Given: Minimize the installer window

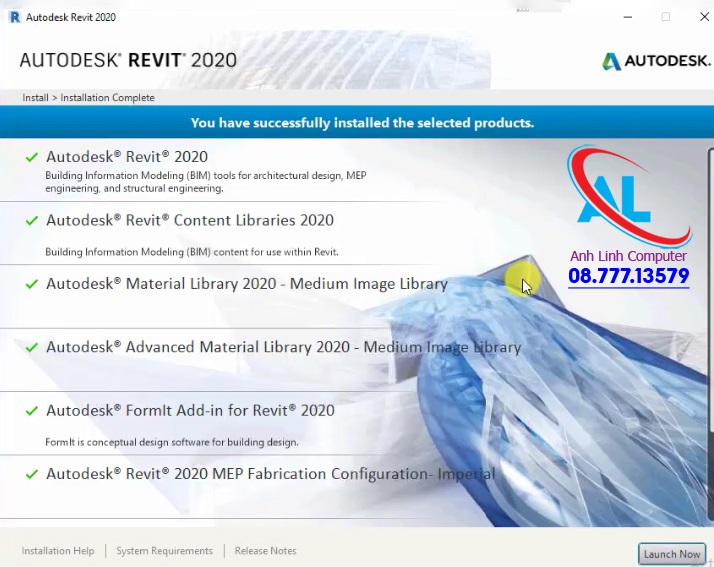Looking at the screenshot, I should click(627, 17).
